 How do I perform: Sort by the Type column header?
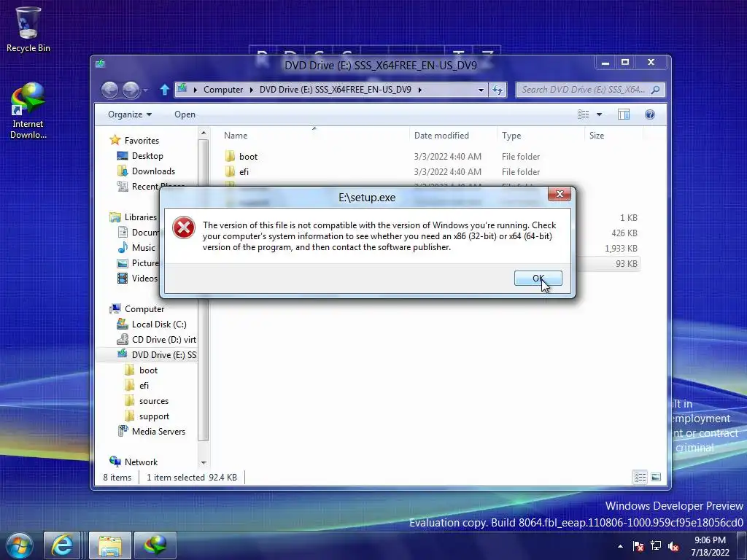coord(541,135)
